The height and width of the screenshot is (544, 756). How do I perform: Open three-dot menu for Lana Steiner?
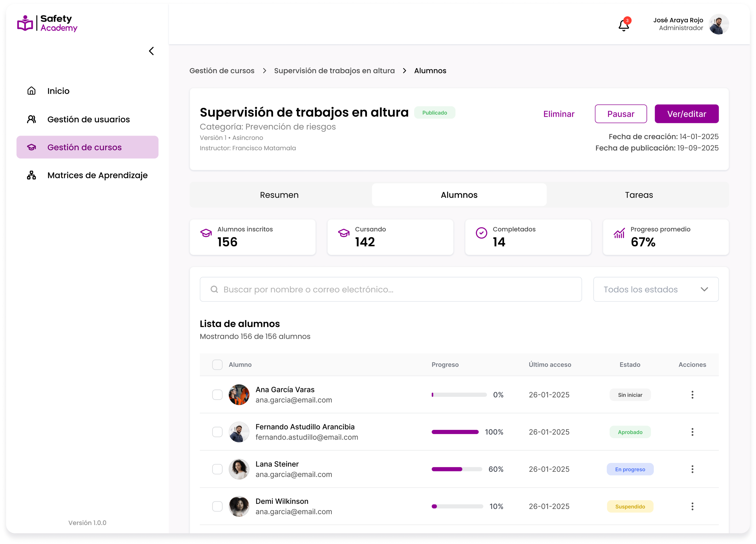pos(692,469)
